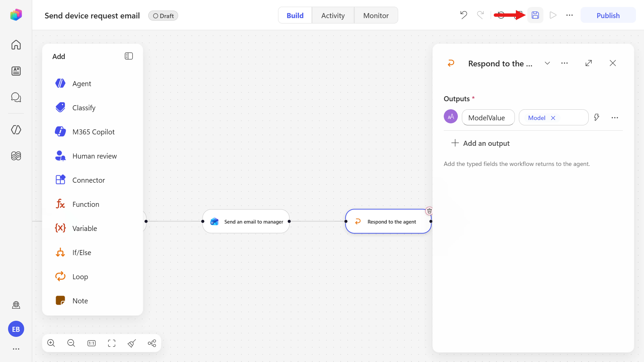Select the Send an email to manager node

(246, 222)
